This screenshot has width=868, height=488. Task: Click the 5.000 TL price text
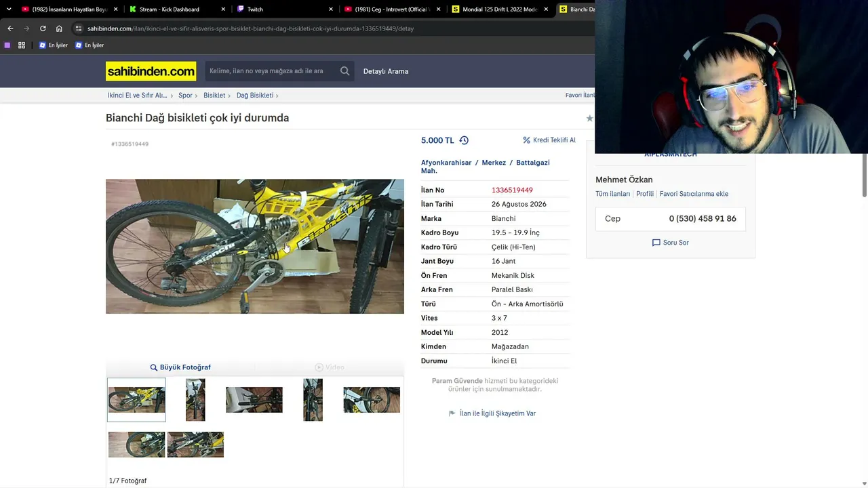coord(437,140)
